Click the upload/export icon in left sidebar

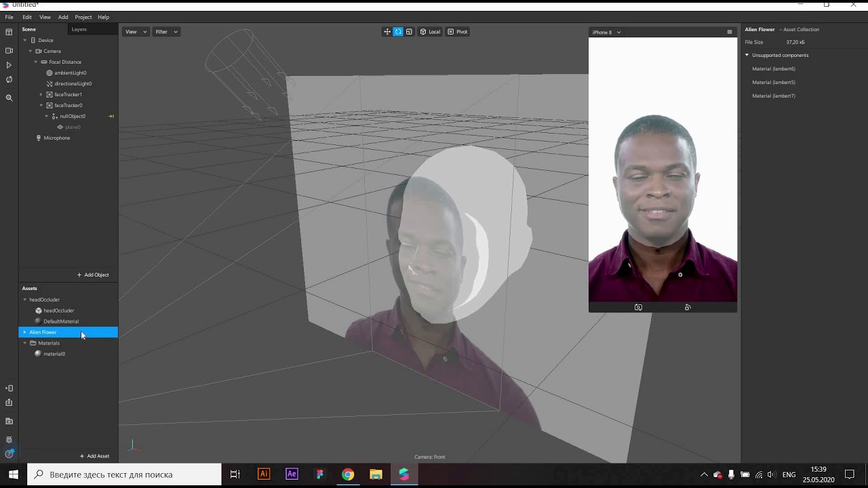click(9, 403)
